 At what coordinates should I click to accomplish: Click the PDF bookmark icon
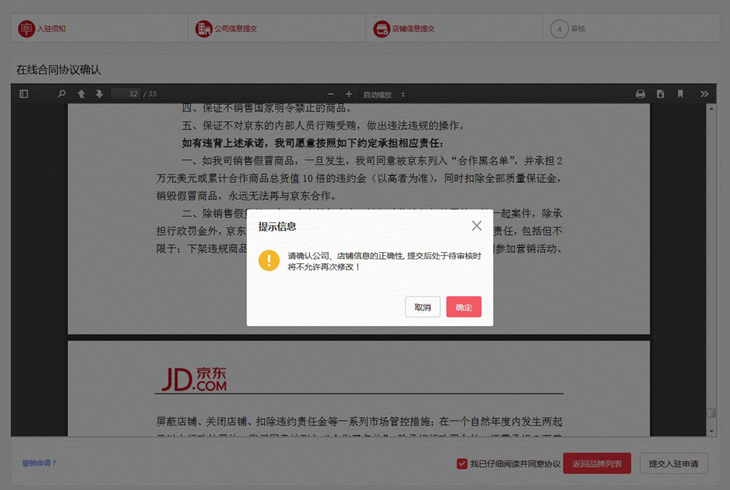pos(680,94)
